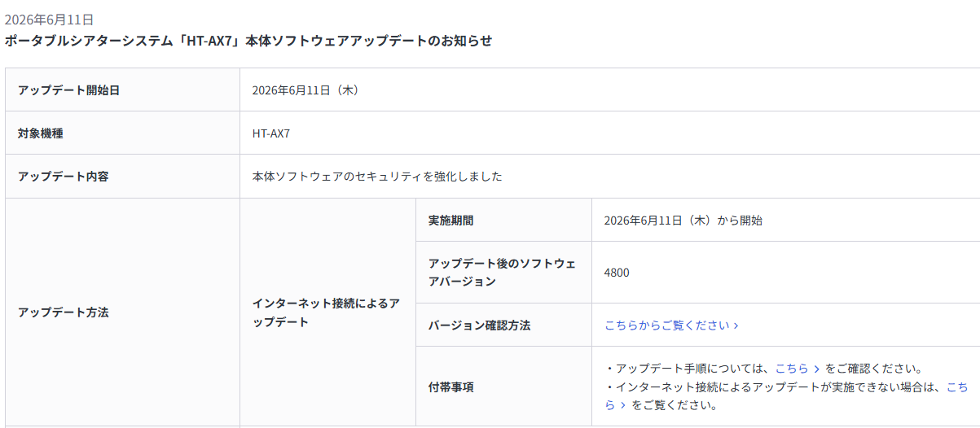Click the HT-AX7 model value cell
980x428 pixels.
610,133
